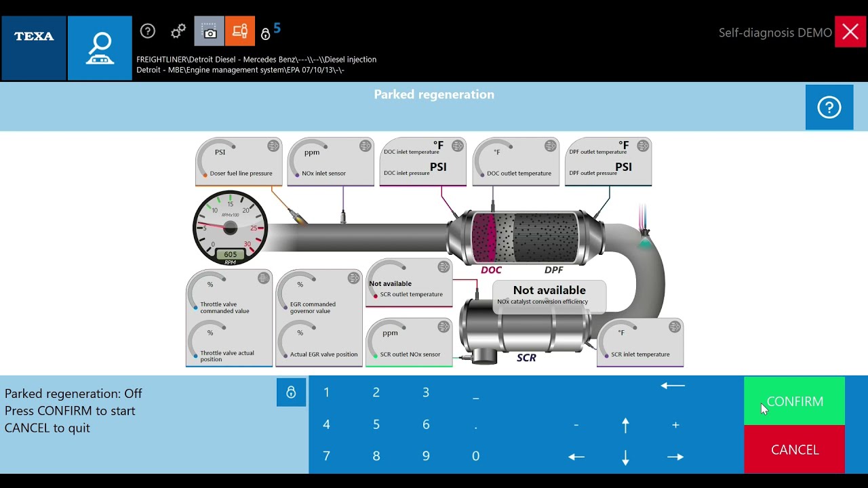Tap the minus key on the keypad
This screenshot has width=868, height=488.
point(576,425)
